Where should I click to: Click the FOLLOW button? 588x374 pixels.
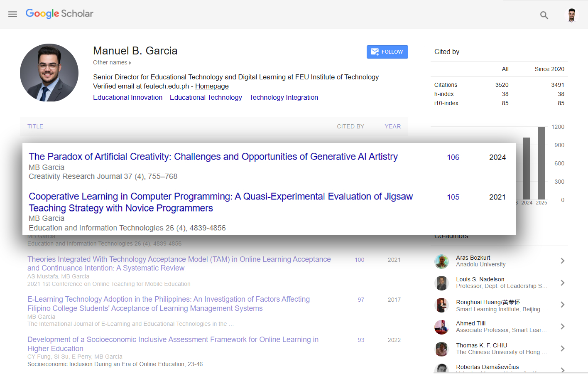coord(387,52)
